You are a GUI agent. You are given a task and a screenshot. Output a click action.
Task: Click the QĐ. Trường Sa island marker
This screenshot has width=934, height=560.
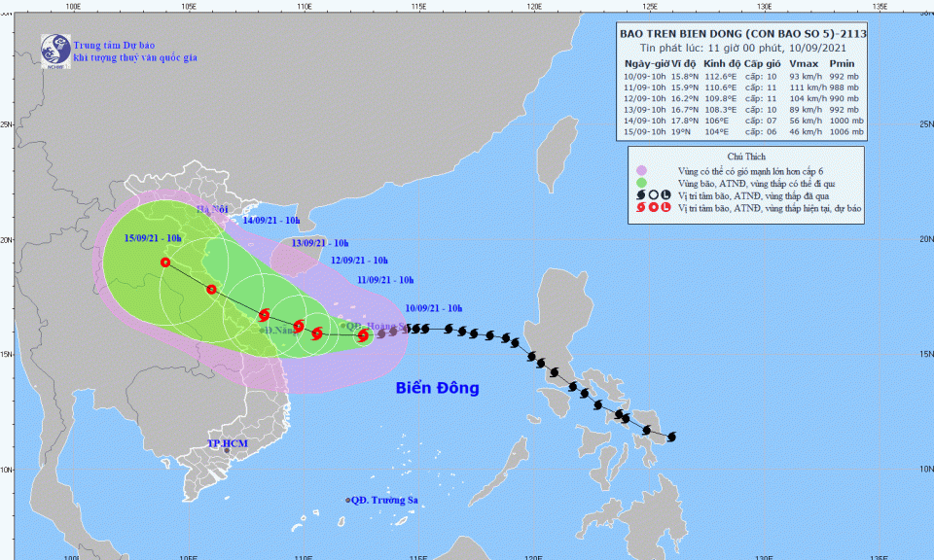click(x=348, y=501)
